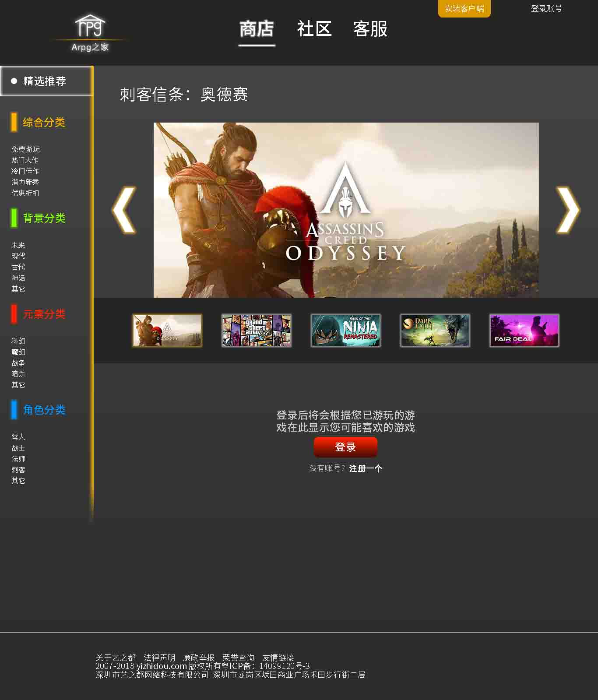This screenshot has width=598, height=700.
Task: Advance carousel with right arrow
Action: pos(568,210)
